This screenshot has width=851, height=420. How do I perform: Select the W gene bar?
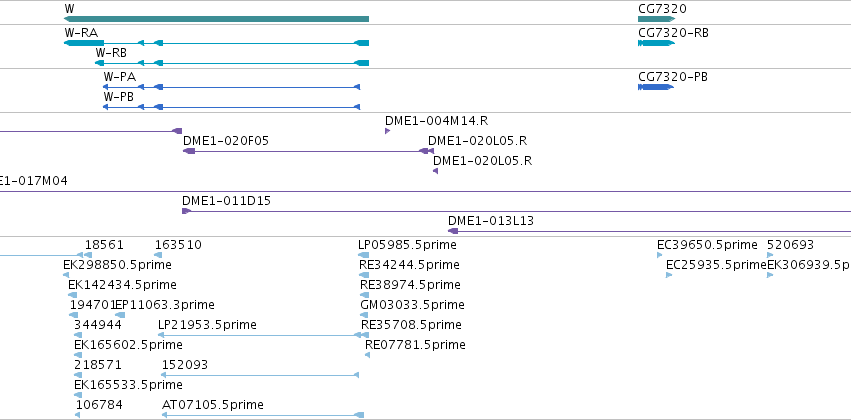tap(216, 19)
